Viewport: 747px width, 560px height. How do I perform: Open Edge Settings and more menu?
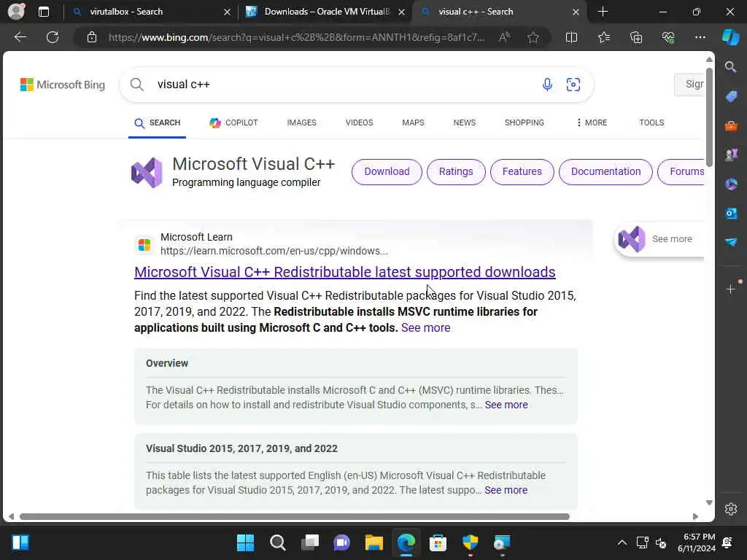coord(700,37)
